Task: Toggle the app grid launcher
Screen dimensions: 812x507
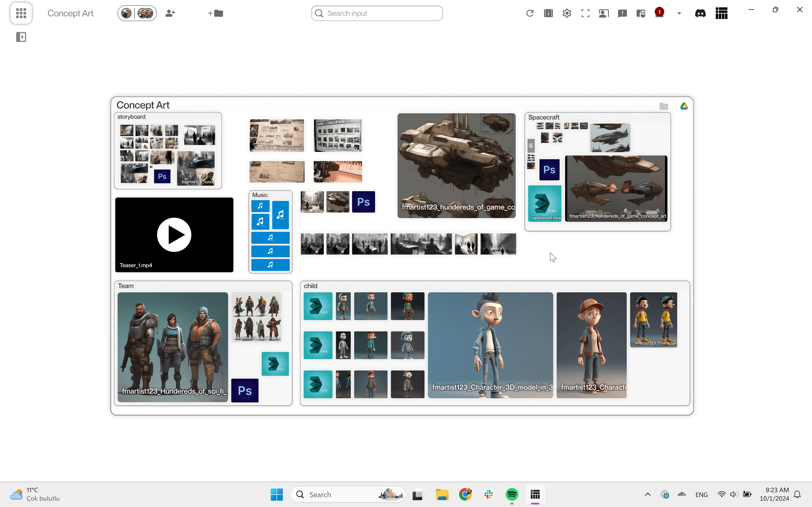Action: click(x=21, y=13)
